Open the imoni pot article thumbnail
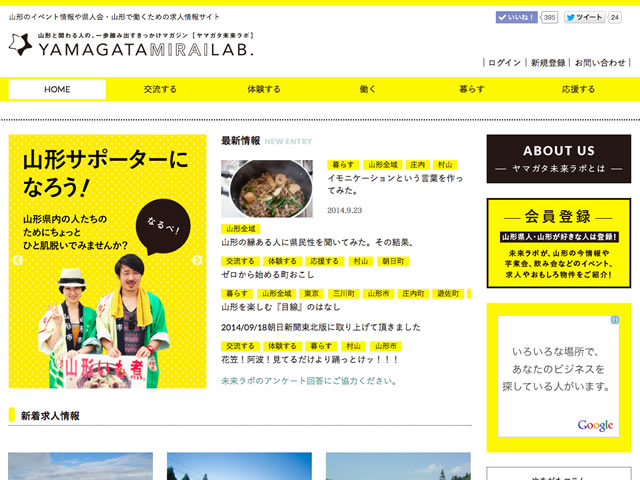 tap(267, 189)
